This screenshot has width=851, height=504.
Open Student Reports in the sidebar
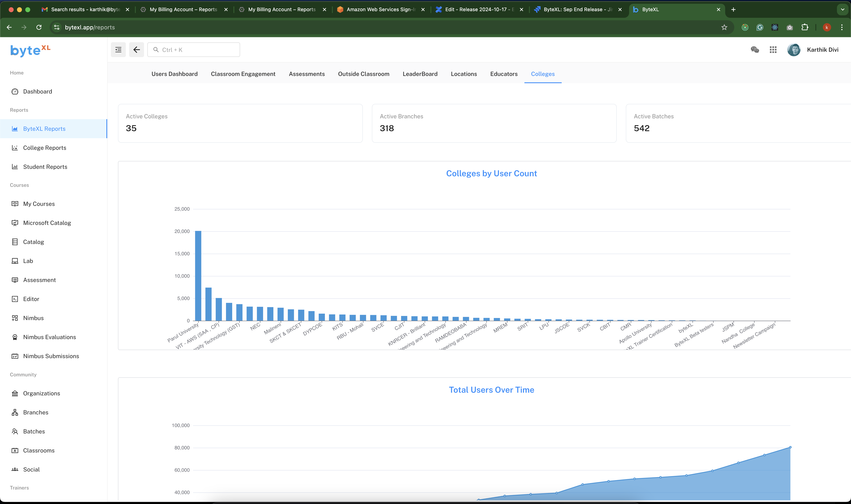pos(45,167)
